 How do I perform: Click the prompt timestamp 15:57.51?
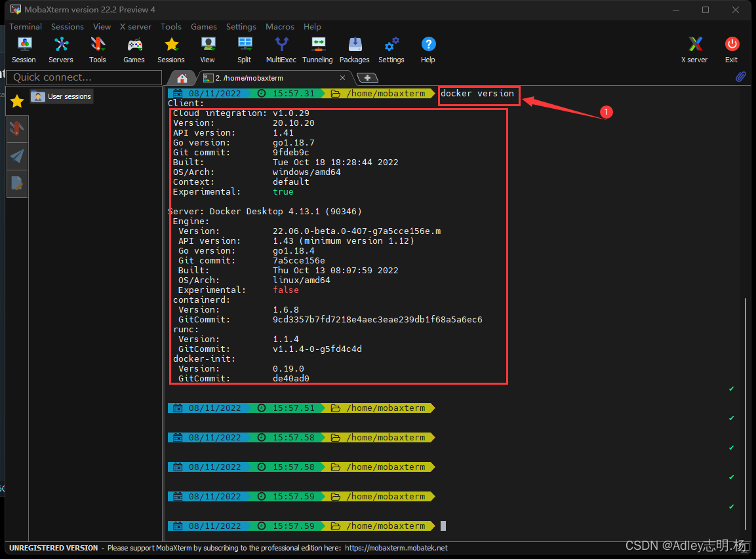click(x=294, y=408)
